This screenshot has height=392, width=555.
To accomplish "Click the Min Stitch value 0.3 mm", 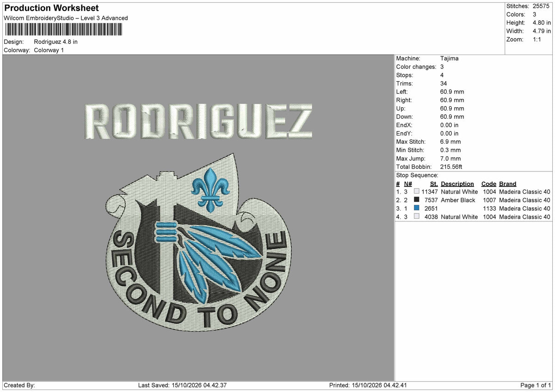I will click(x=450, y=150).
